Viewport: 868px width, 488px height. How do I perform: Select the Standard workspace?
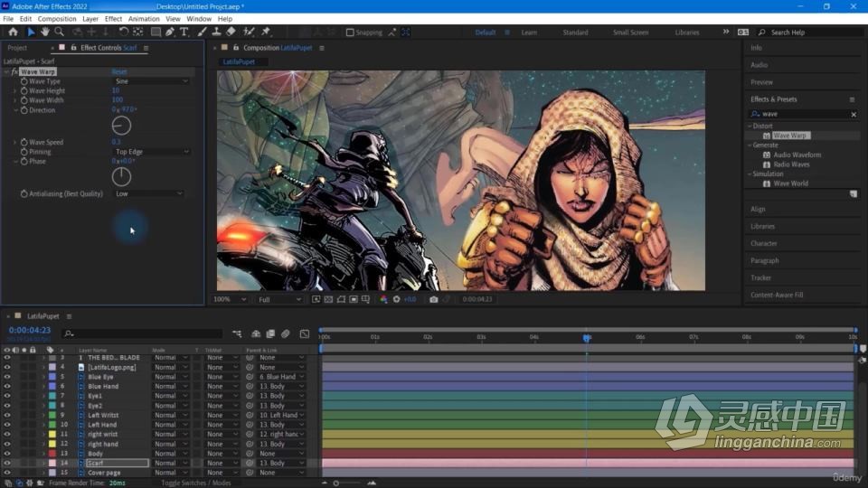pos(575,33)
